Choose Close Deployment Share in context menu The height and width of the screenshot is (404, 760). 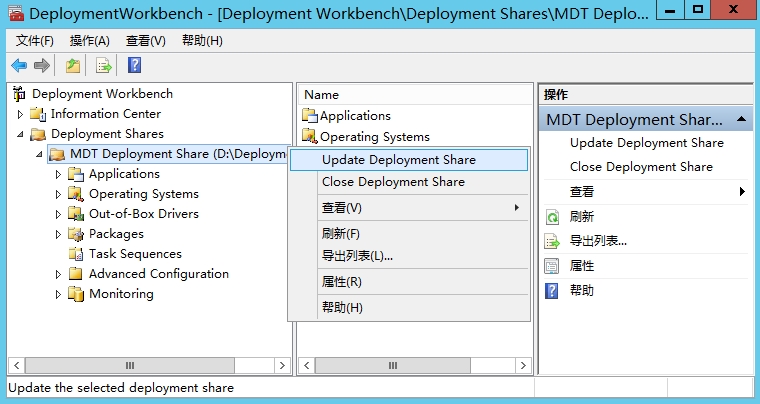point(409,182)
